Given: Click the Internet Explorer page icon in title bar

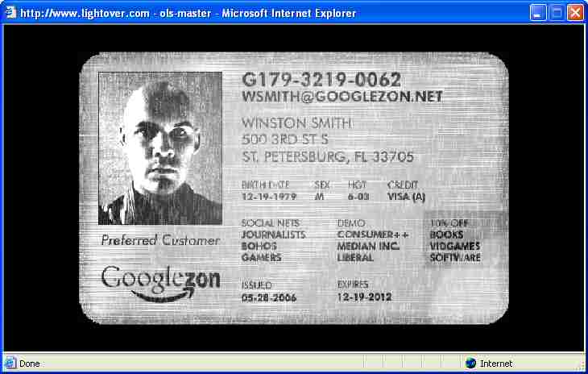Looking at the screenshot, I should click(11, 12).
